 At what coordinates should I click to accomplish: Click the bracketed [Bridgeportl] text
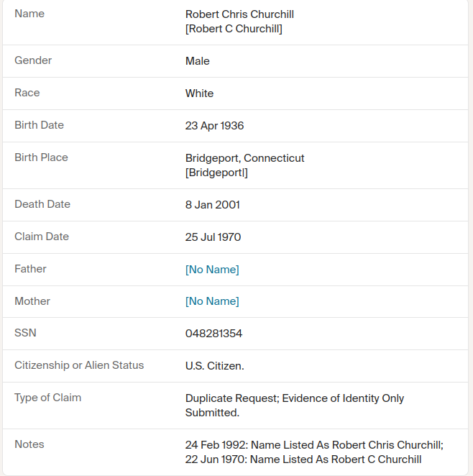[216, 173]
